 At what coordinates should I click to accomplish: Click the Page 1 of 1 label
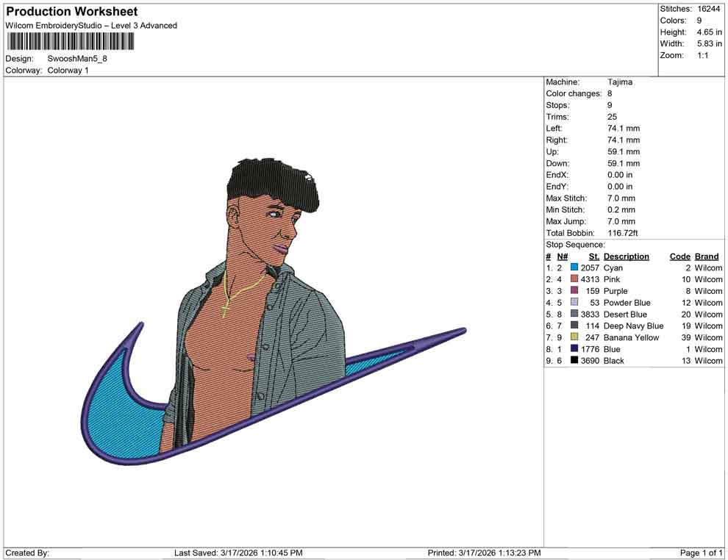pyautogui.click(x=699, y=552)
